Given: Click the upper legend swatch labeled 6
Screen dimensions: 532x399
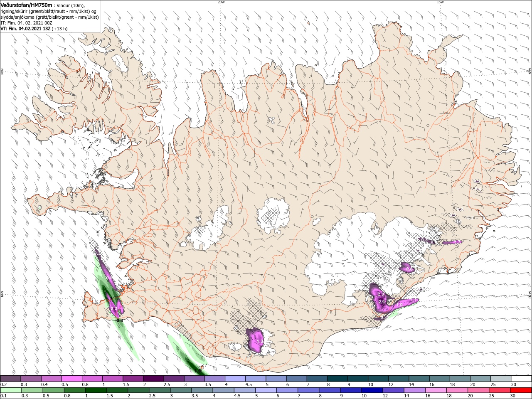Looking at the screenshot, I should [296, 379].
